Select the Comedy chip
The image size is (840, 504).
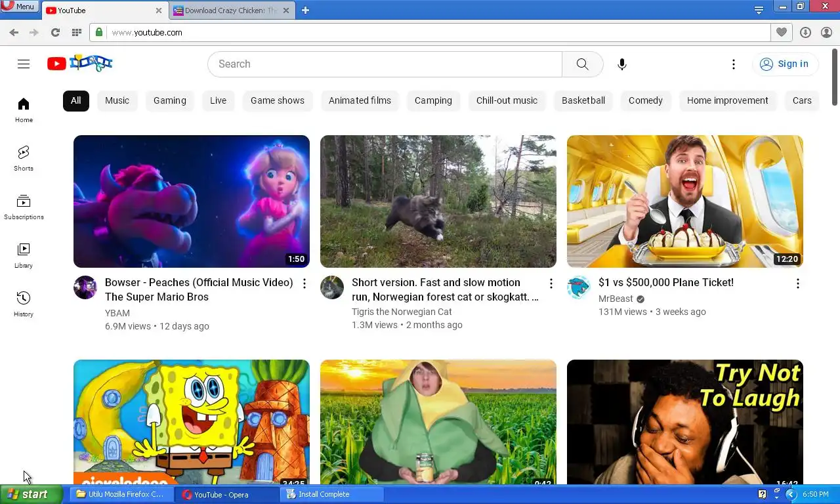pyautogui.click(x=646, y=100)
